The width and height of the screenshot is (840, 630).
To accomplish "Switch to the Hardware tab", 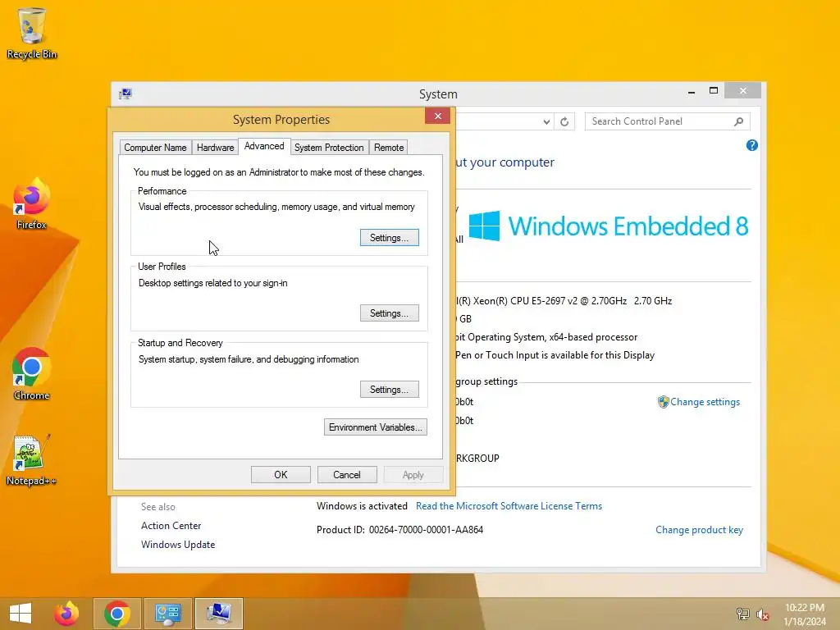I will tap(216, 148).
